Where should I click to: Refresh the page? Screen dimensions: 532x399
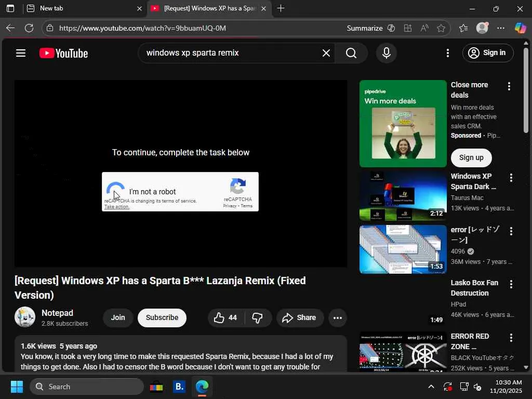click(29, 28)
